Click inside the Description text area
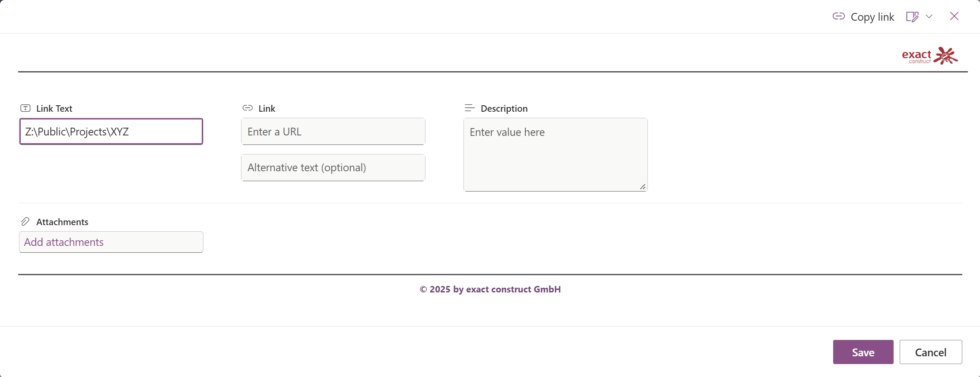980x377 pixels. coord(555,154)
